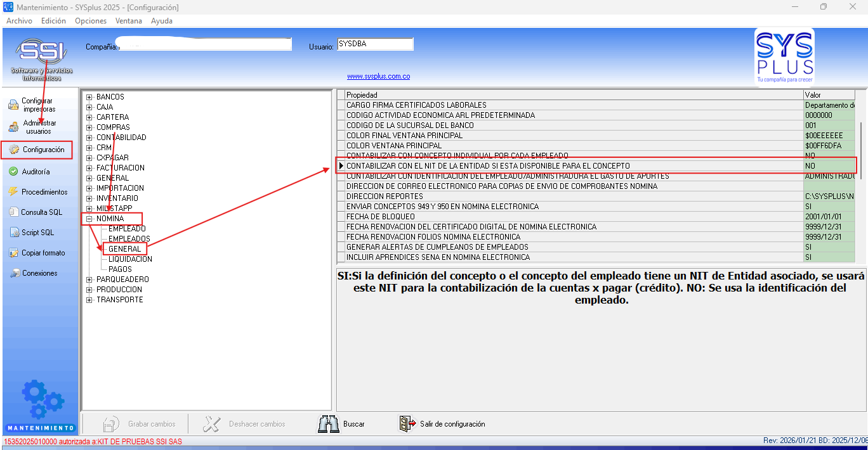Select the PRODUCCION tree item

click(119, 290)
